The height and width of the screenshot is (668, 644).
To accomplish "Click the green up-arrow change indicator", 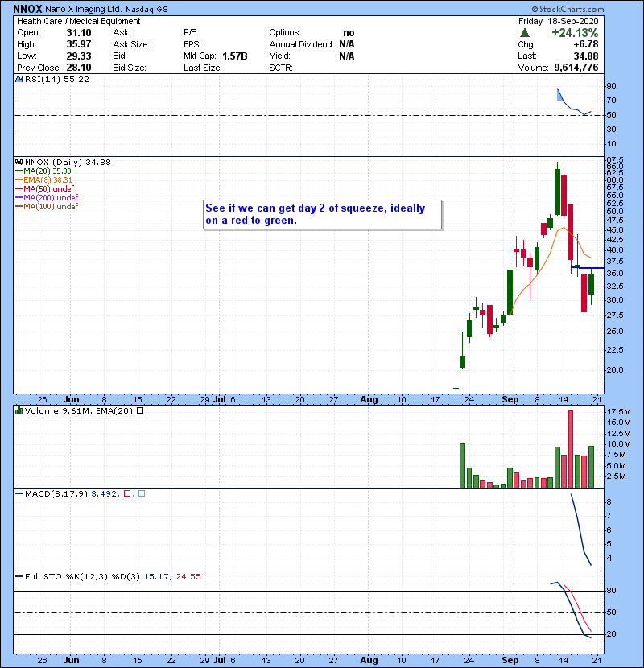I will (523, 32).
